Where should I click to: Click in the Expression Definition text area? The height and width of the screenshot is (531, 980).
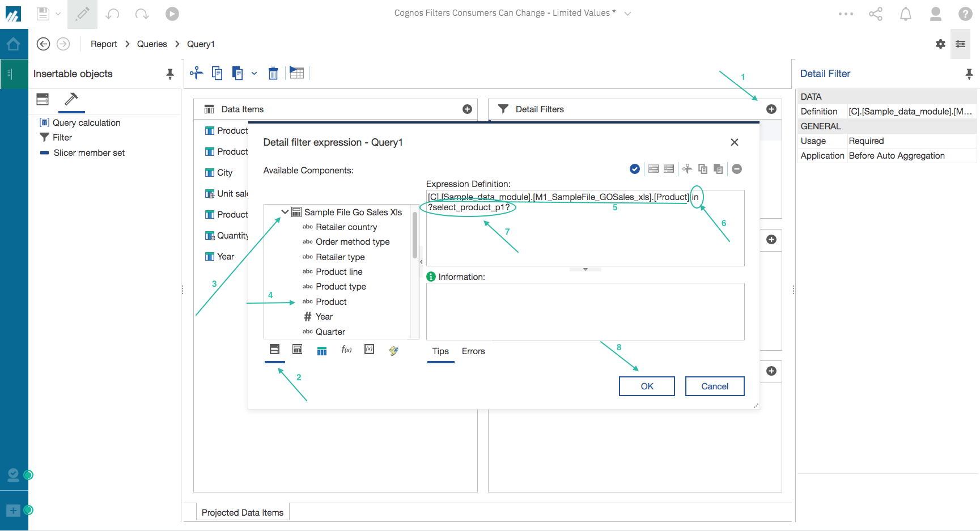coord(585,228)
